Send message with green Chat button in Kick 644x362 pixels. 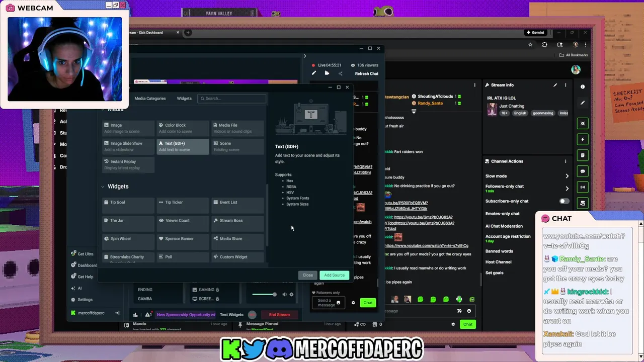point(468,324)
